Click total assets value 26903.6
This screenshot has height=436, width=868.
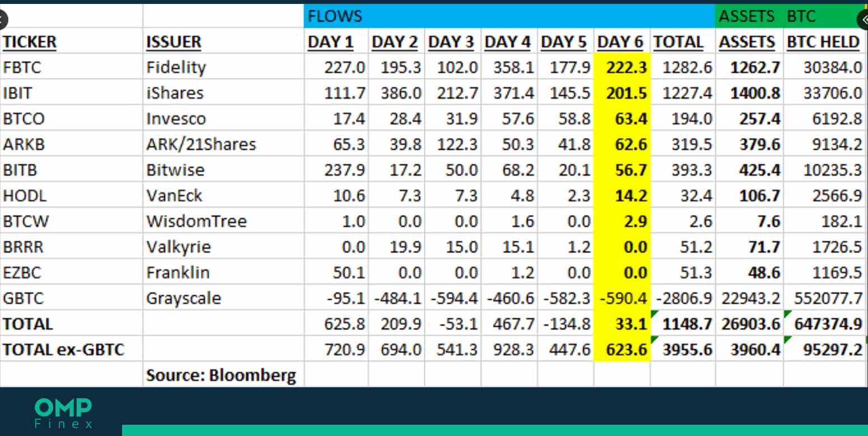pyautogui.click(x=750, y=324)
